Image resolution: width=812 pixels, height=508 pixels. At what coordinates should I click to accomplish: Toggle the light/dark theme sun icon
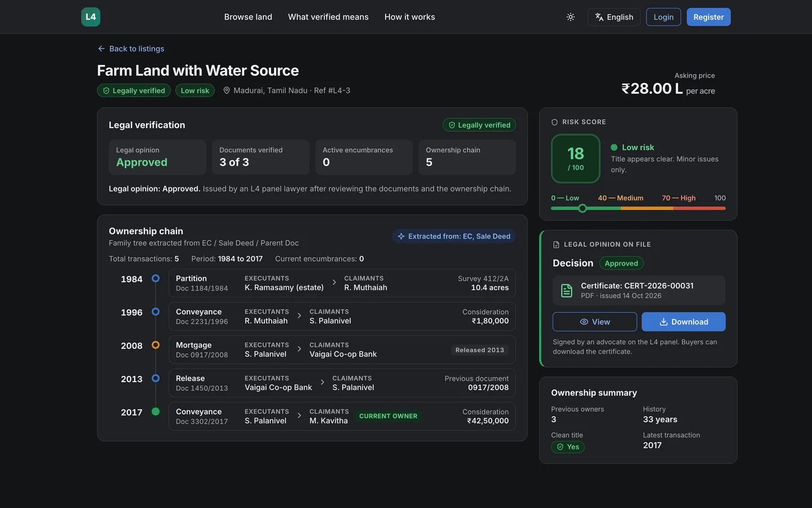tap(571, 17)
